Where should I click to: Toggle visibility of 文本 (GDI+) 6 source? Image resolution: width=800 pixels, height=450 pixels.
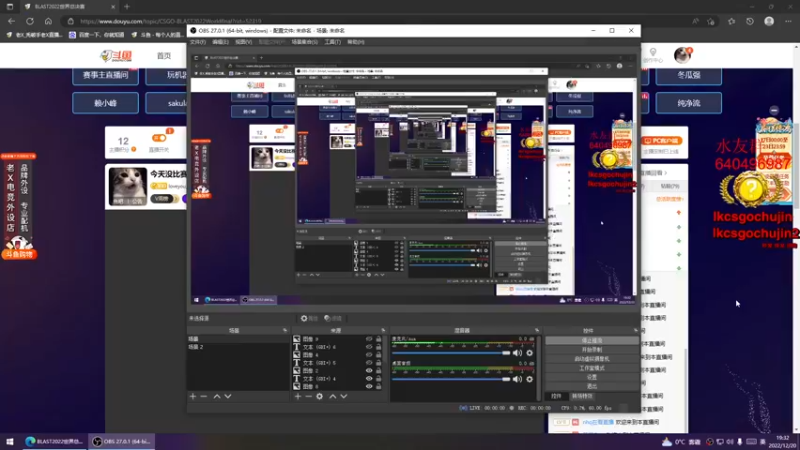tap(369, 347)
